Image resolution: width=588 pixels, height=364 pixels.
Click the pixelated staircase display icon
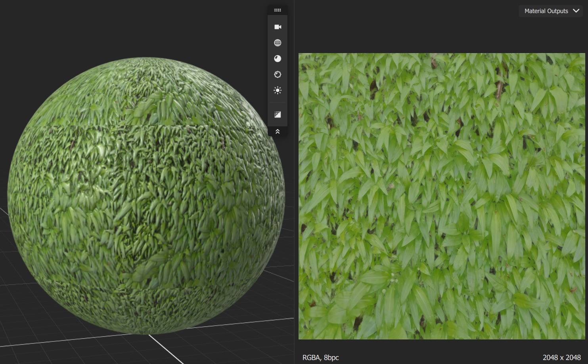[278, 114]
